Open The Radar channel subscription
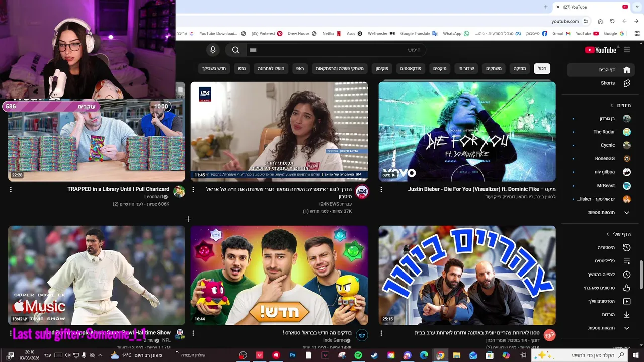The height and width of the screenshot is (362, 644). 601,132
